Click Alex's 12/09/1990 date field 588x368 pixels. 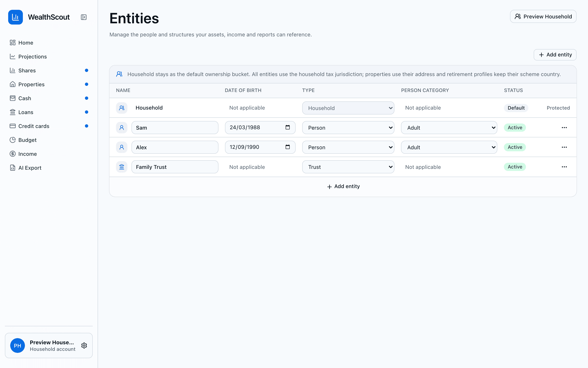click(x=260, y=147)
